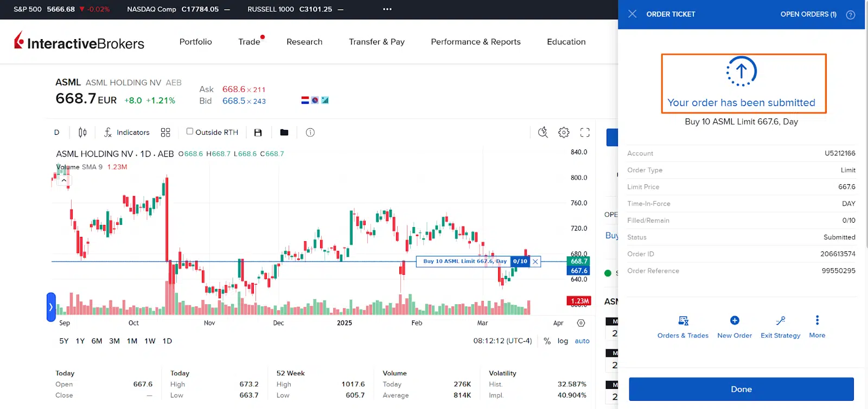
Task: Click the Buy 10 ASML Limit order line label
Action: (464, 261)
